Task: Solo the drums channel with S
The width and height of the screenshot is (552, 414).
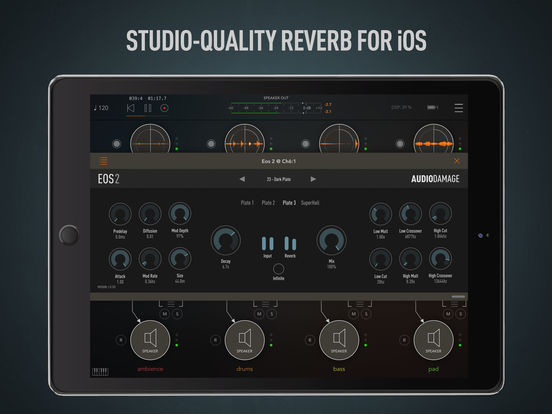Action: coord(272,314)
